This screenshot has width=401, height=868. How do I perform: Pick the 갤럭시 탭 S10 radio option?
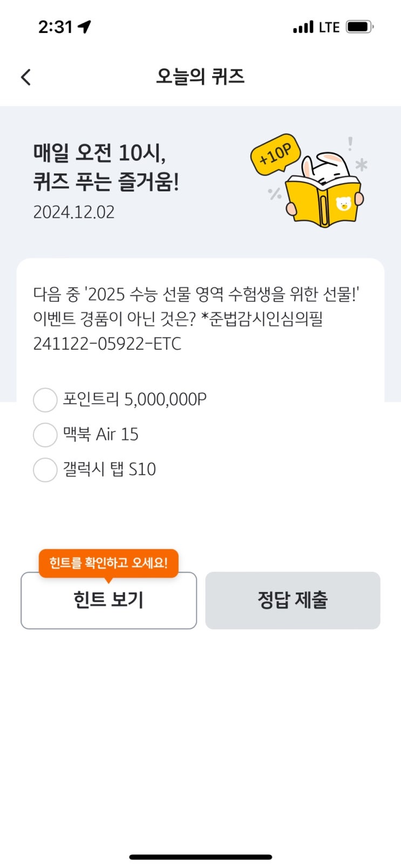[x=45, y=470]
